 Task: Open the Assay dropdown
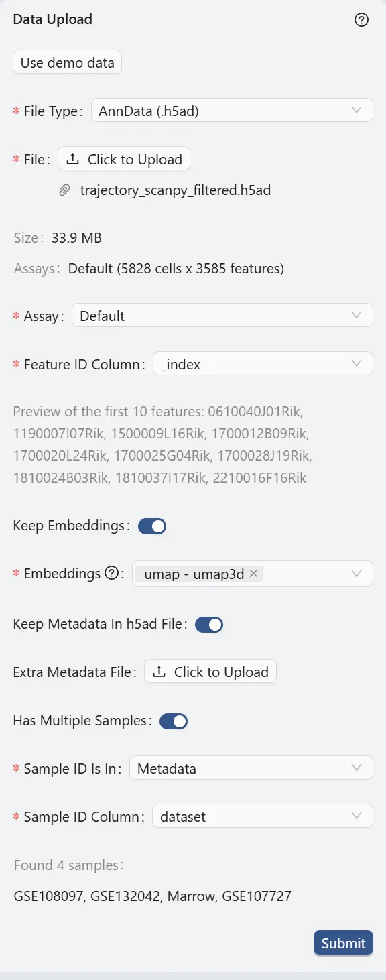pyautogui.click(x=222, y=315)
